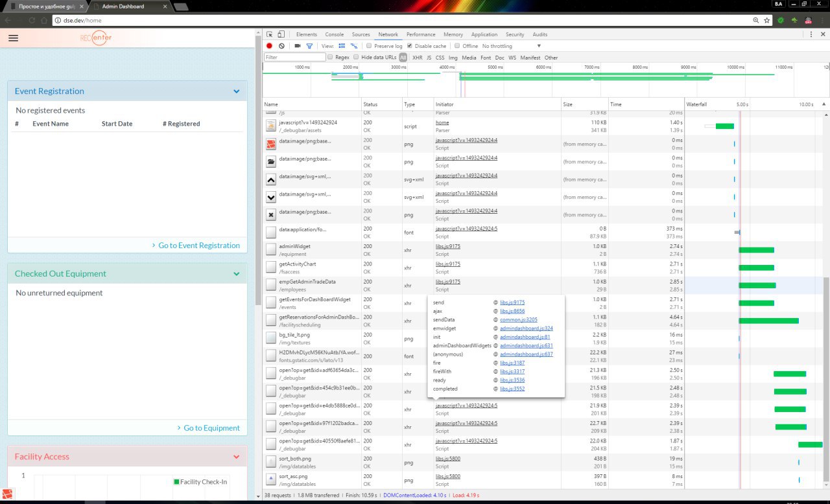Open the Chrome main menu

(x=822, y=20)
